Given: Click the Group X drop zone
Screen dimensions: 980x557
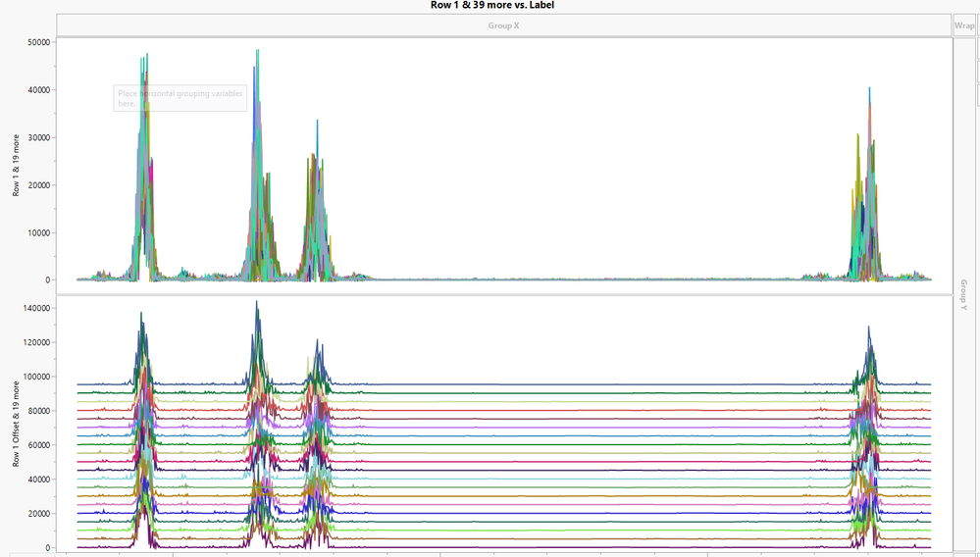Looking at the screenshot, I should pyautogui.click(x=502, y=25).
